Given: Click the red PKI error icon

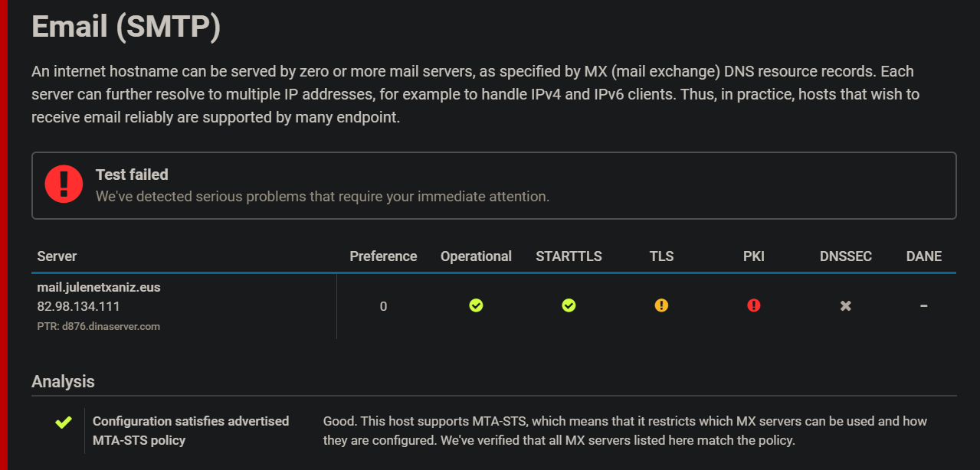Looking at the screenshot, I should click(x=754, y=306).
